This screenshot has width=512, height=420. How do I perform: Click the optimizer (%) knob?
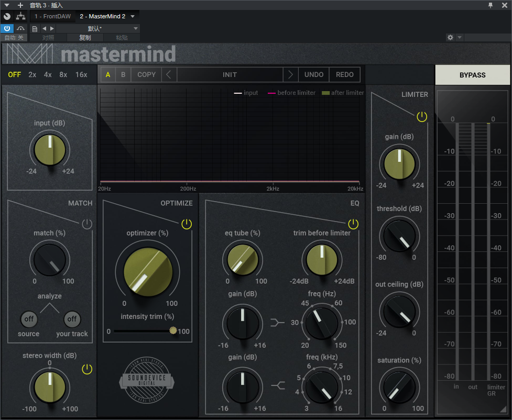tap(148, 272)
